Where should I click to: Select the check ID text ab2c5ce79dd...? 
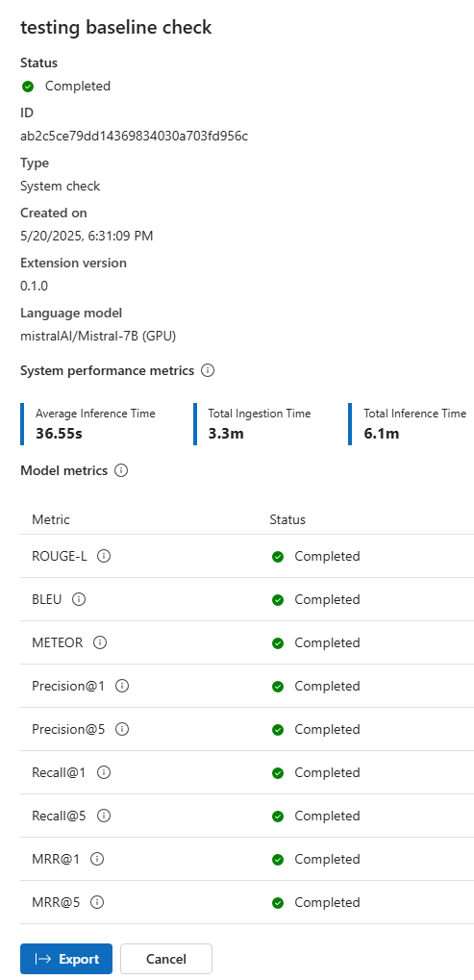[135, 136]
